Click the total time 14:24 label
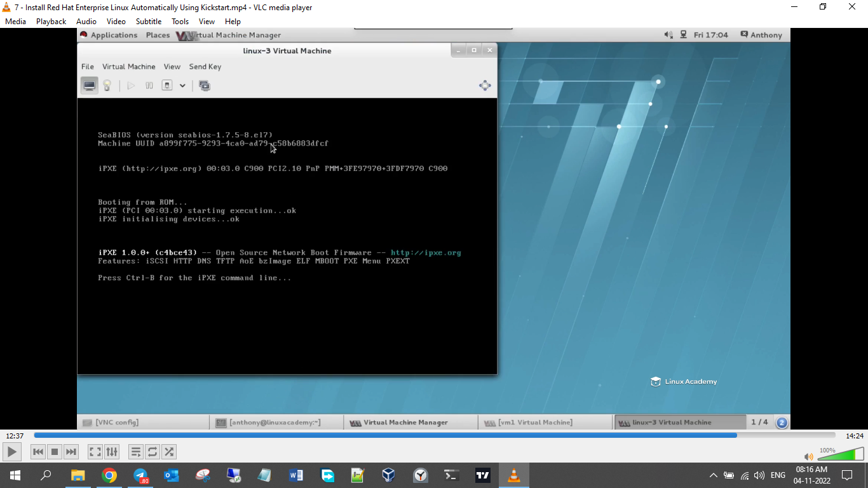Image resolution: width=868 pixels, height=488 pixels. (x=855, y=436)
